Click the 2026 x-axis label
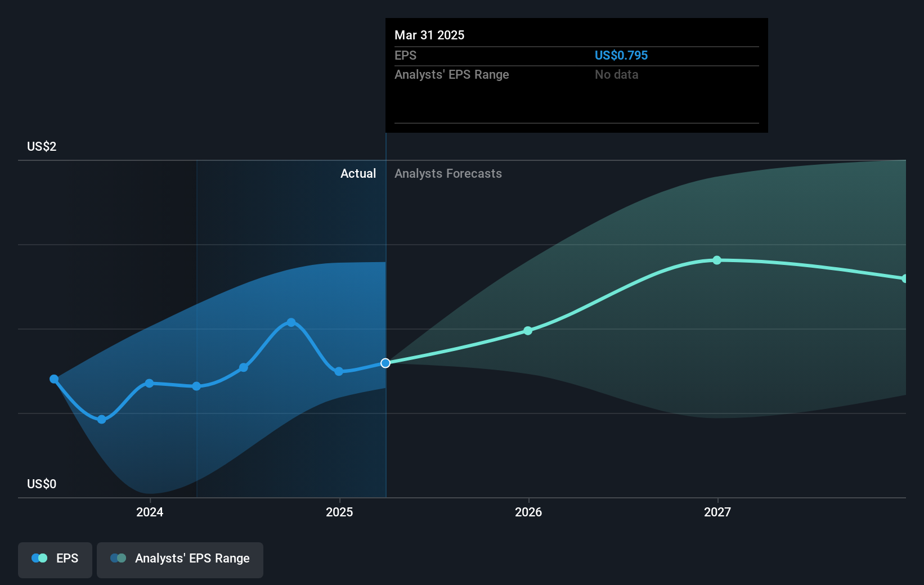 [528, 512]
